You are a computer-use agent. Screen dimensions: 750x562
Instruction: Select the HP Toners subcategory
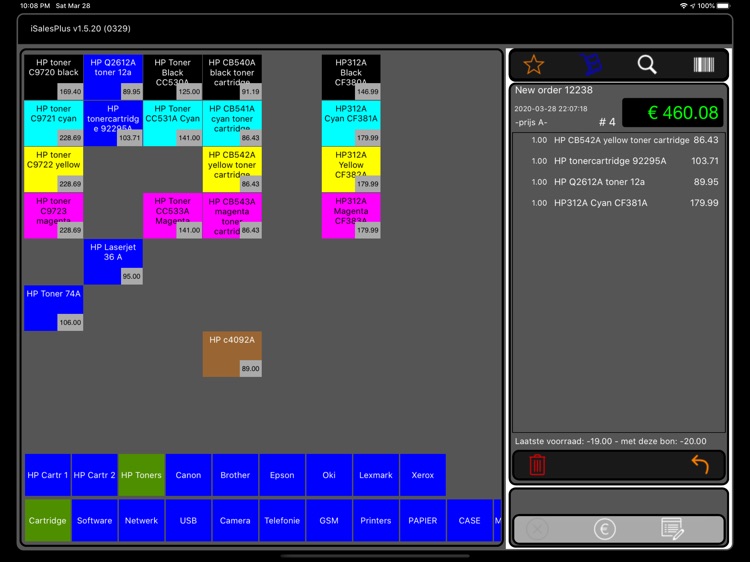pyautogui.click(x=141, y=475)
